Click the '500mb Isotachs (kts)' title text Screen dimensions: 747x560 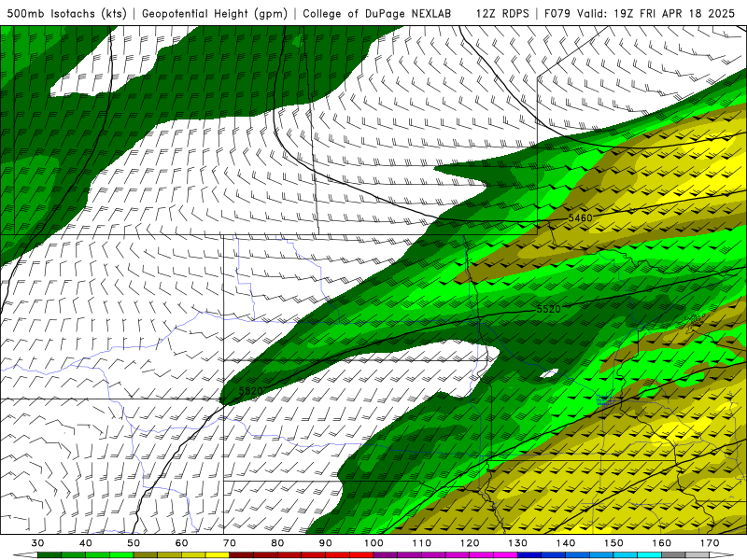pyautogui.click(x=66, y=13)
